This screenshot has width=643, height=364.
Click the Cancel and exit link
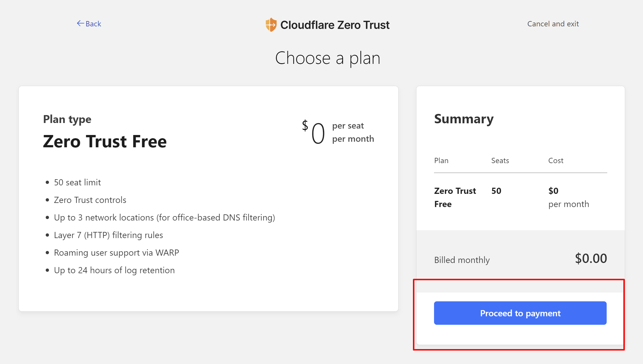click(553, 24)
